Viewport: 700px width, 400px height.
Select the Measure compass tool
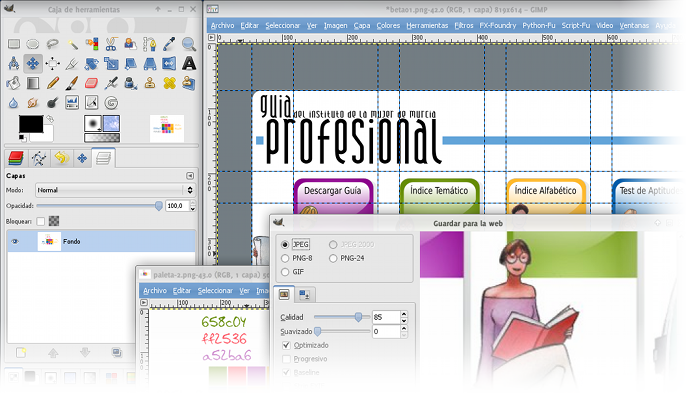[14, 63]
